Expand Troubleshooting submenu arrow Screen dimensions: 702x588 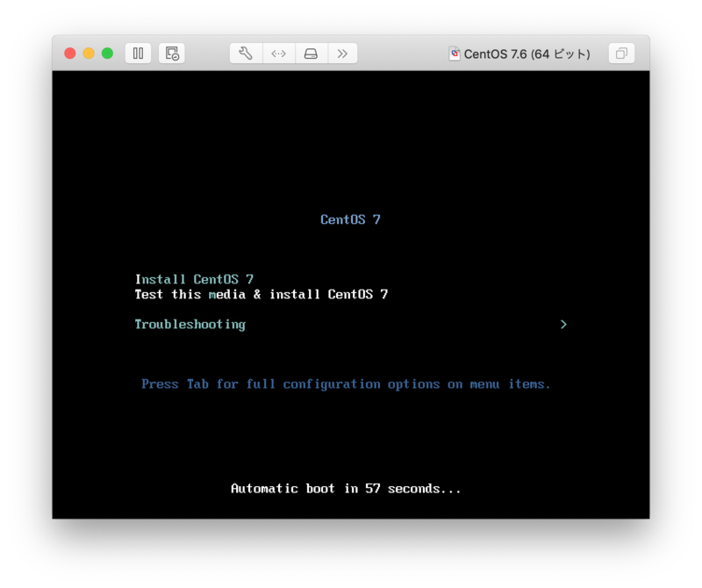(x=563, y=324)
